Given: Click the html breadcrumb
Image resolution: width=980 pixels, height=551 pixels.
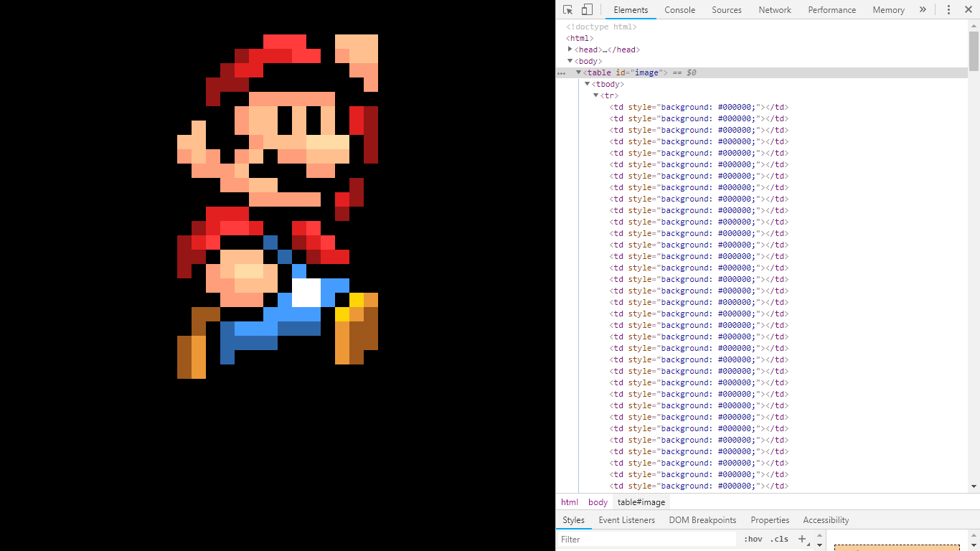Looking at the screenshot, I should tap(570, 502).
